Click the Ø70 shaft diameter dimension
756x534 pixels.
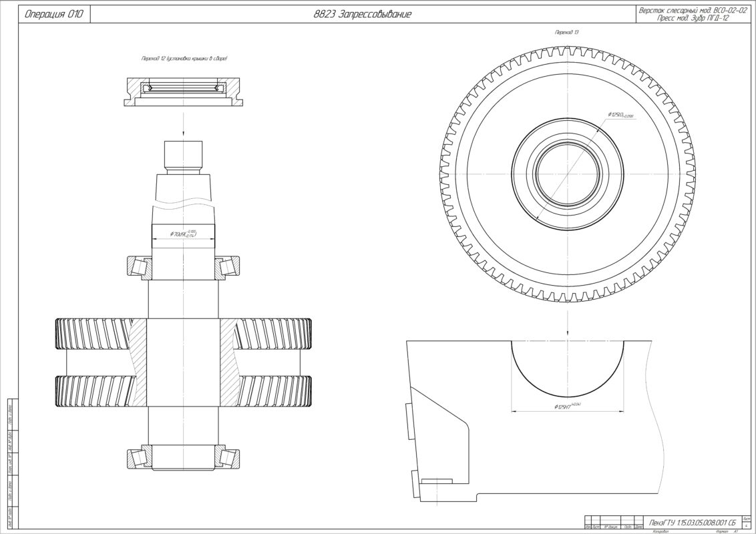click(x=184, y=234)
